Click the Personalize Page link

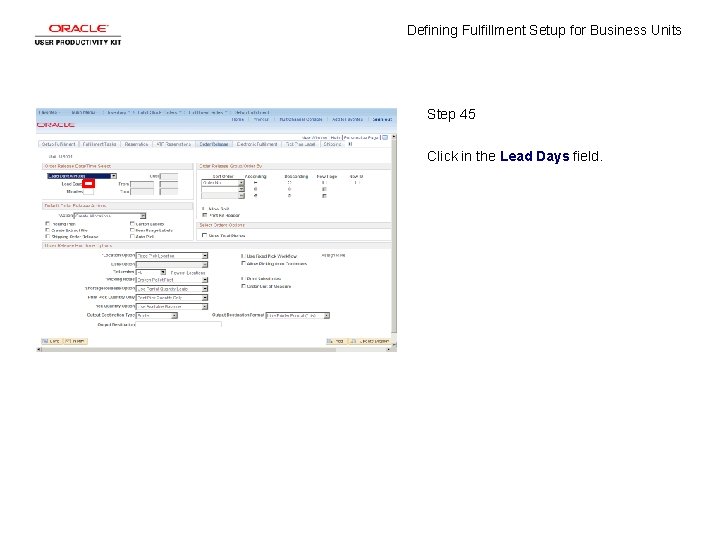(361, 138)
